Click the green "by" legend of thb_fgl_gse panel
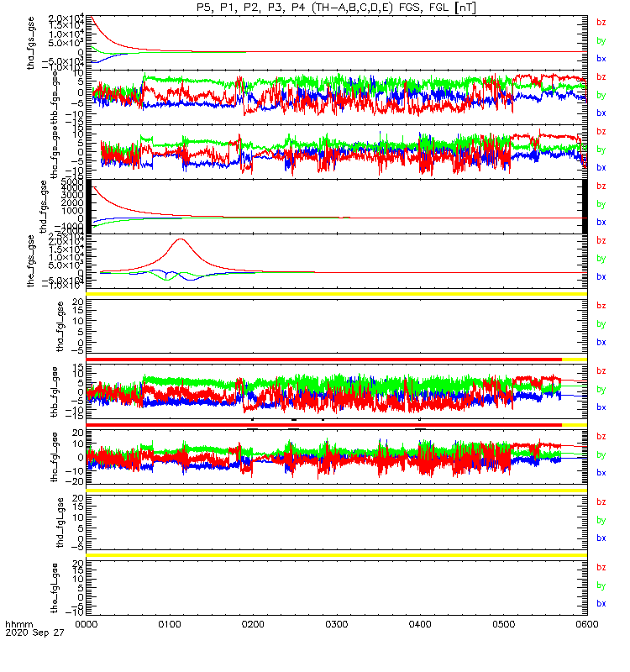Viewport: 630px width, 672px height. coord(601,389)
